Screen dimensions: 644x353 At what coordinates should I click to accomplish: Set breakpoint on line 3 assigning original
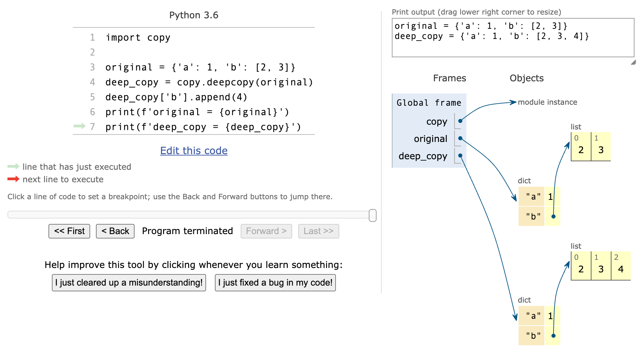(x=200, y=67)
